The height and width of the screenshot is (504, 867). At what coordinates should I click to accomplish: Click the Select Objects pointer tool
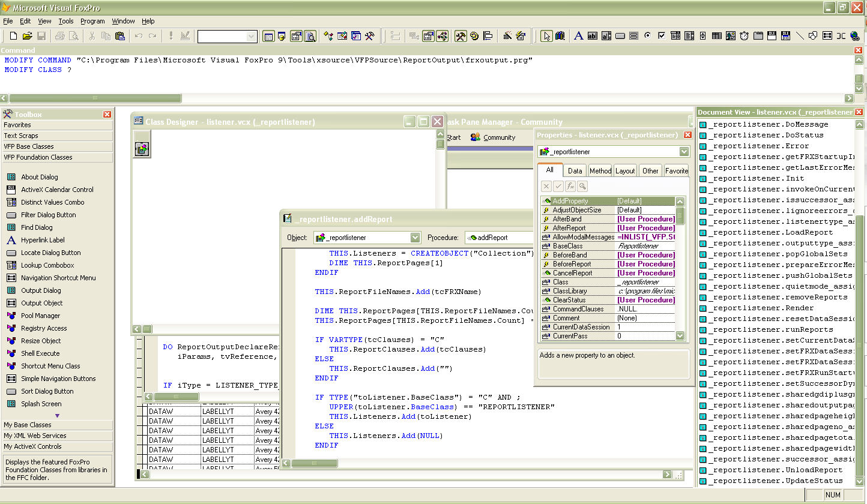pos(547,35)
